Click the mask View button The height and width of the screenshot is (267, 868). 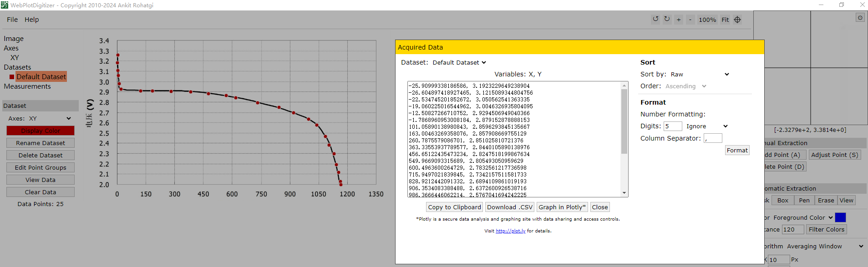coord(846,200)
